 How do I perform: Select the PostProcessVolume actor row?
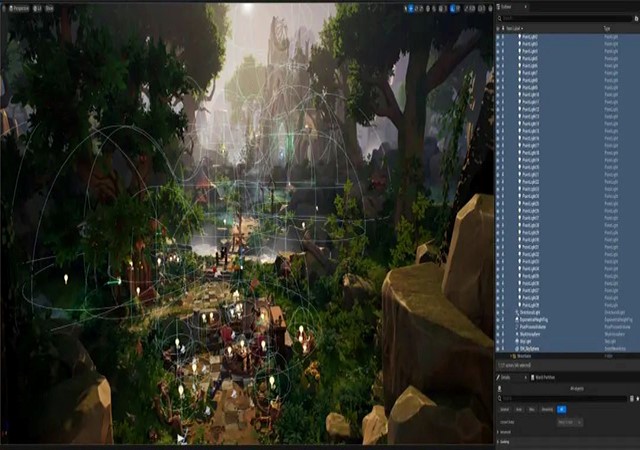click(x=567, y=327)
